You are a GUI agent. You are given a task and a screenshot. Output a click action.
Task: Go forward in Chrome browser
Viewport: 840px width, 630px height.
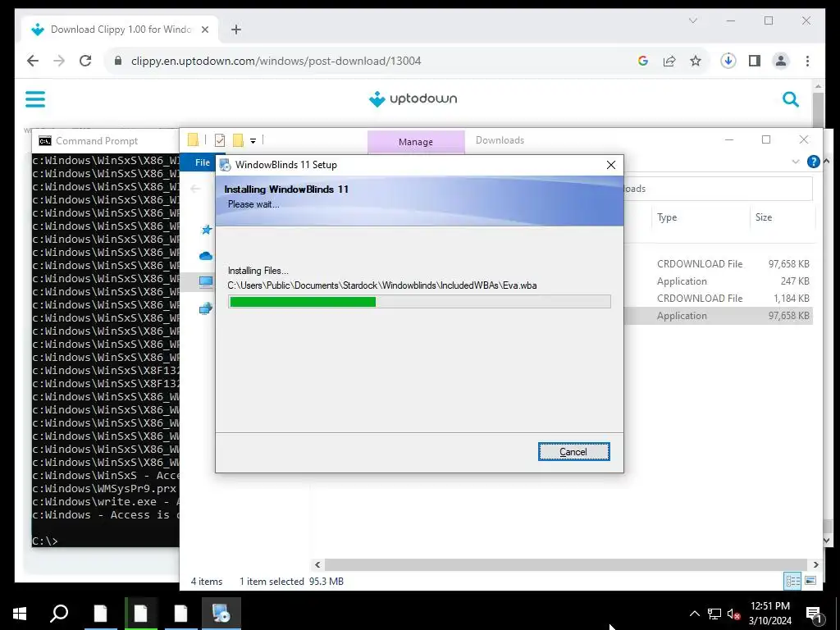59,61
